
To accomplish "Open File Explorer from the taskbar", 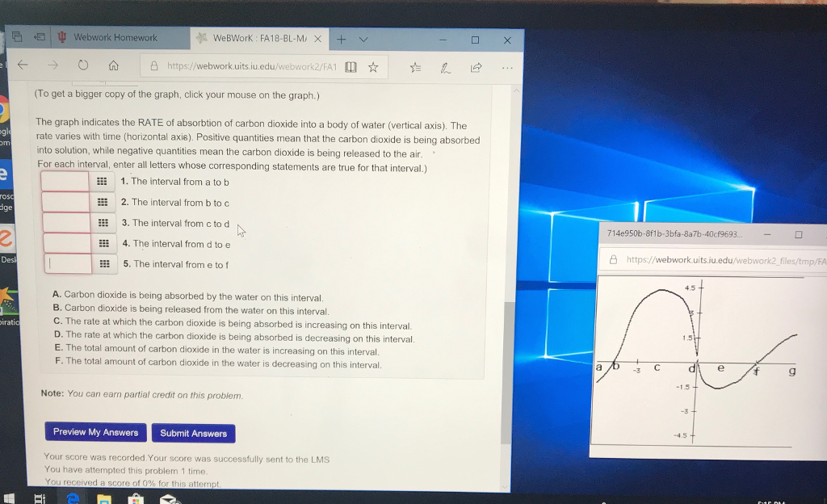I will click(x=106, y=498).
